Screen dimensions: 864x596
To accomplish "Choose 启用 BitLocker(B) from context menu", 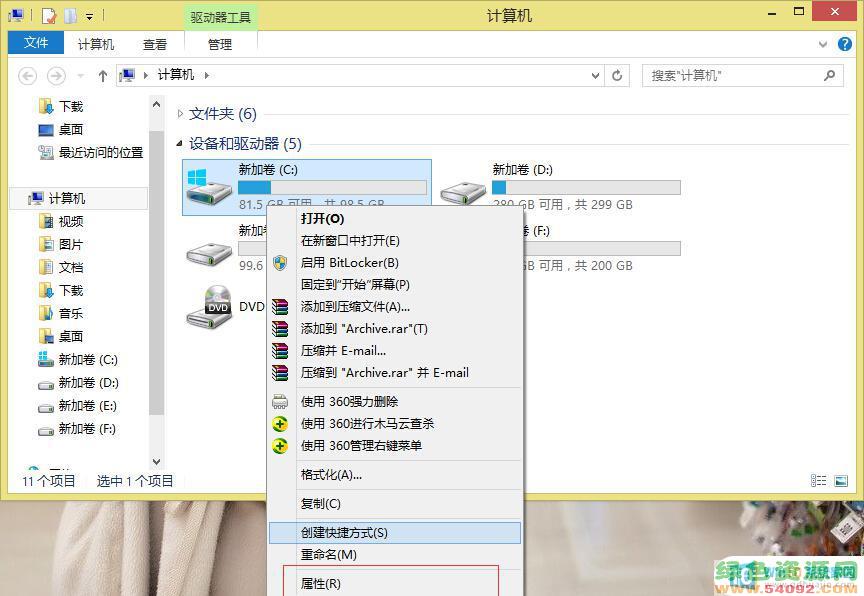I will point(395,263).
